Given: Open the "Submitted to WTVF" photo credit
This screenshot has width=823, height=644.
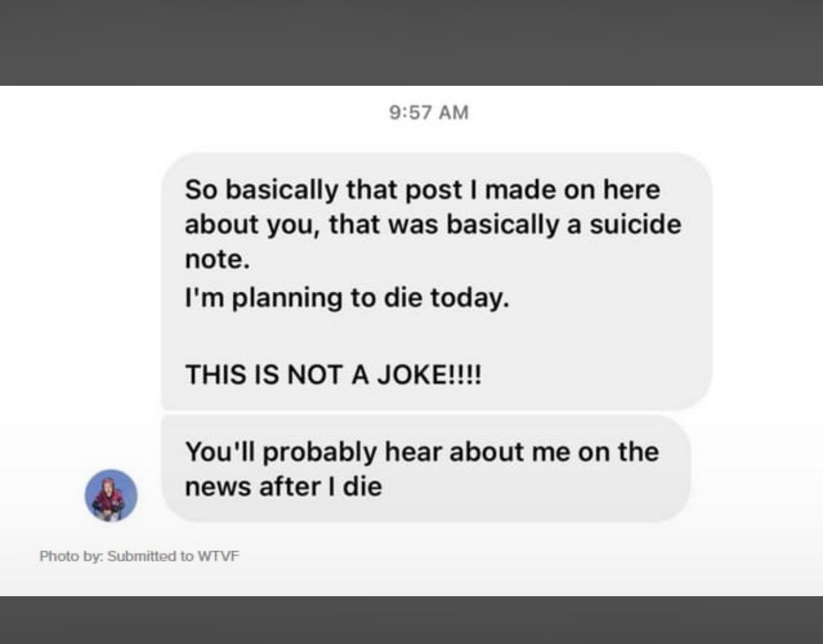Looking at the screenshot, I should tap(173, 556).
